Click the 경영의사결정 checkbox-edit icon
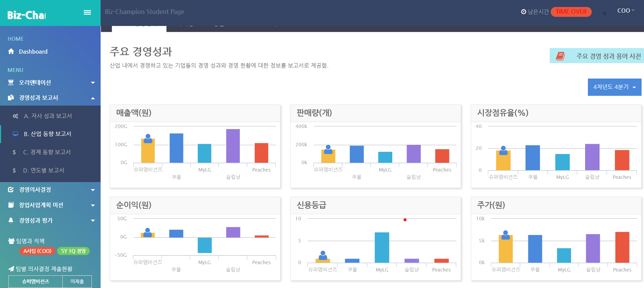 point(11,190)
